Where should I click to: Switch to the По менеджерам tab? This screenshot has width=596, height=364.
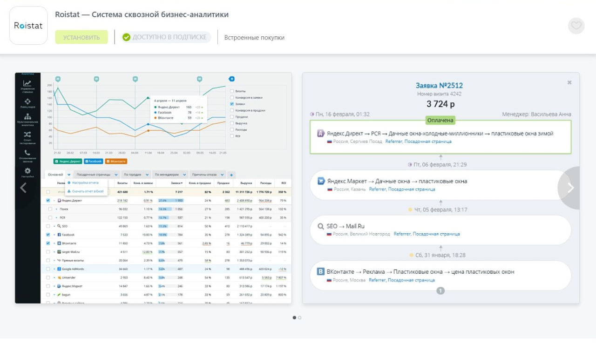point(166,175)
